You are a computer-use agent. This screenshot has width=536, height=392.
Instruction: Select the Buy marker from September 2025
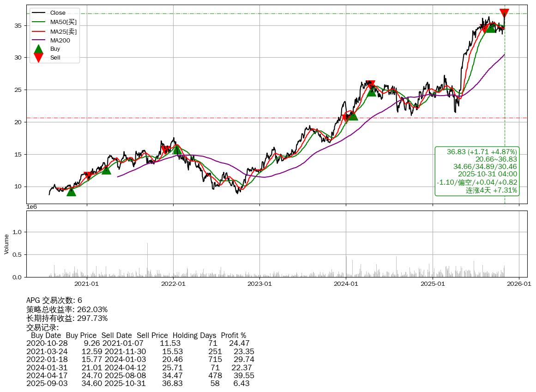pos(491,28)
